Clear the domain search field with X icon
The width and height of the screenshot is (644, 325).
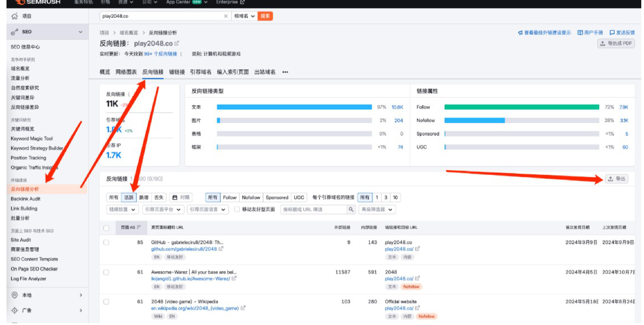[226, 16]
